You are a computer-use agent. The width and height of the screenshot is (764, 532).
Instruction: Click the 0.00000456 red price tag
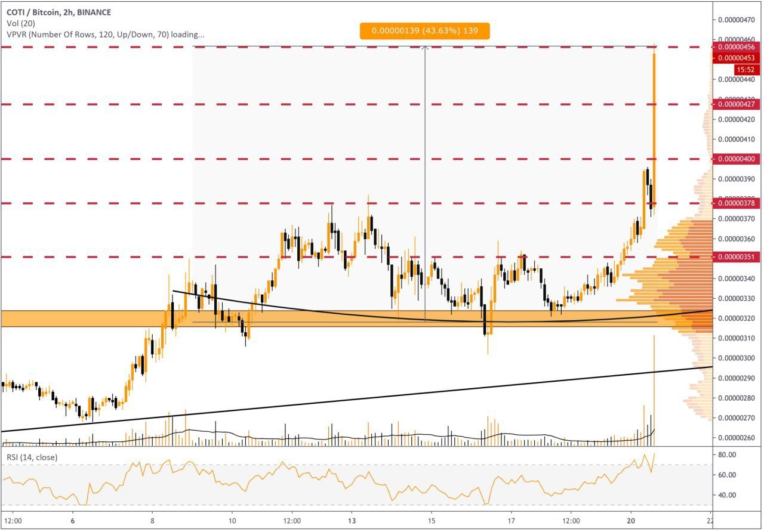click(x=737, y=47)
